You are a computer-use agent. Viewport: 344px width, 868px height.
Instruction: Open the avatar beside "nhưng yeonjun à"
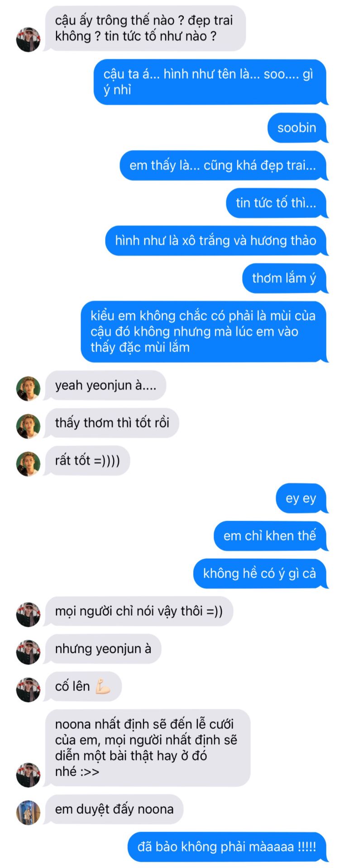[x=28, y=652]
